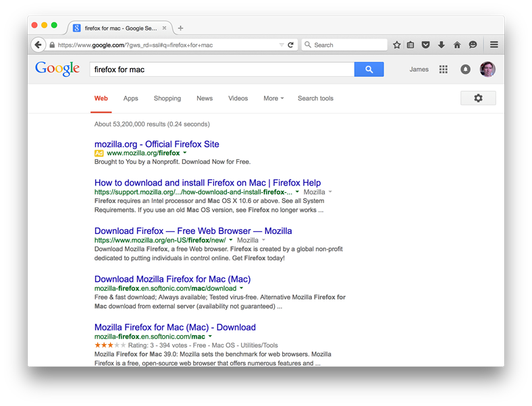This screenshot has height=406, width=532.
Task: Click the padlock site identity icon
Action: pos(52,45)
